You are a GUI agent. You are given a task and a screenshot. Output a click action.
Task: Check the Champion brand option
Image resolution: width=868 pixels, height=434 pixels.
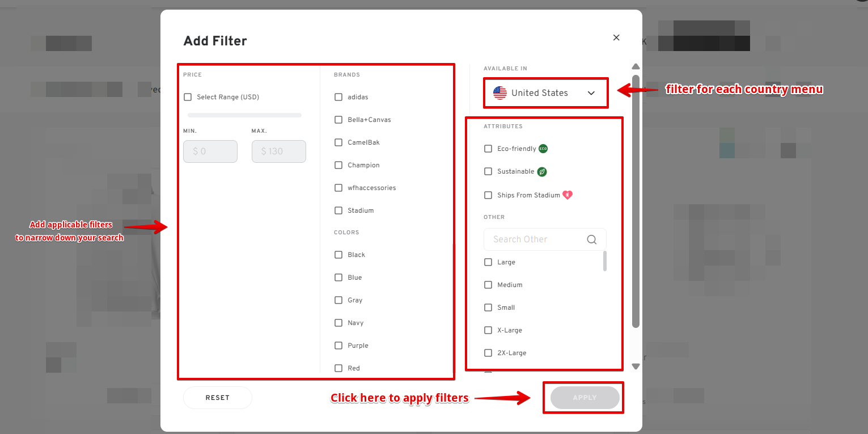click(338, 165)
